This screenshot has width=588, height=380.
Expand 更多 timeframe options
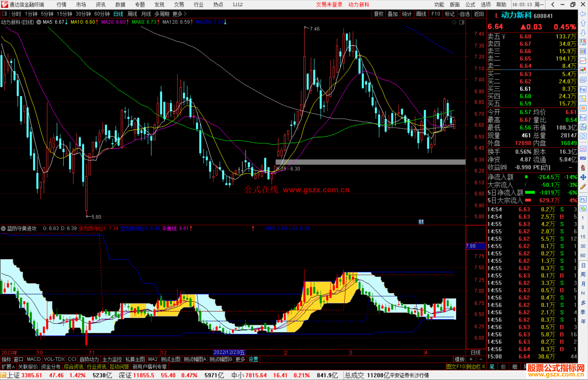click(x=179, y=14)
